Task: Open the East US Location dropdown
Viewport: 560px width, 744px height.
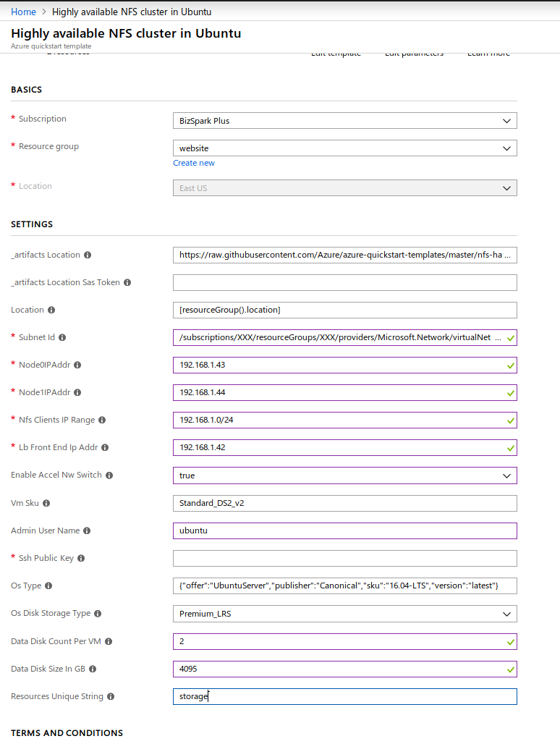Action: click(x=344, y=188)
